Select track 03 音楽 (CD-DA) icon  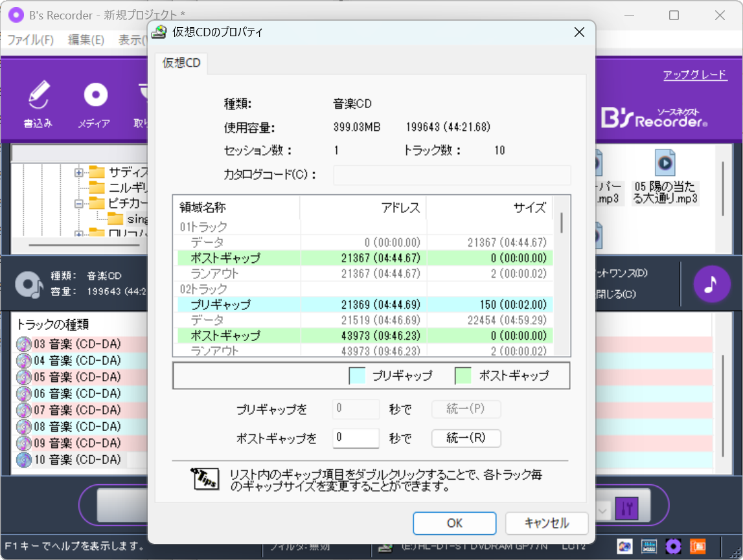coord(24,344)
